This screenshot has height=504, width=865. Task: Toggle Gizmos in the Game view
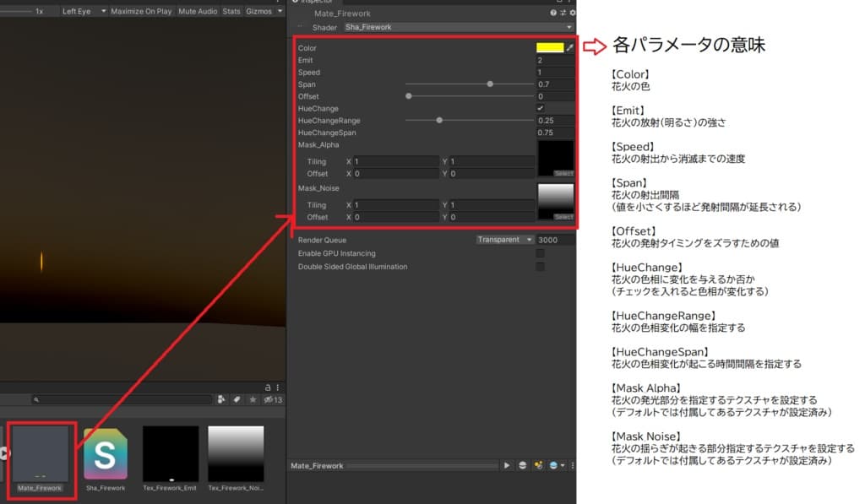pos(258,11)
